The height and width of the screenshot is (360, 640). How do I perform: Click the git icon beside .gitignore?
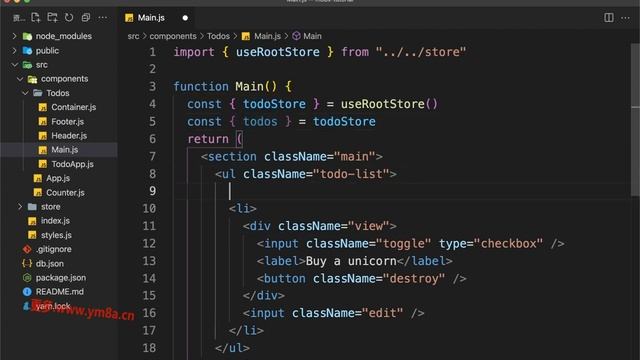pos(27,249)
